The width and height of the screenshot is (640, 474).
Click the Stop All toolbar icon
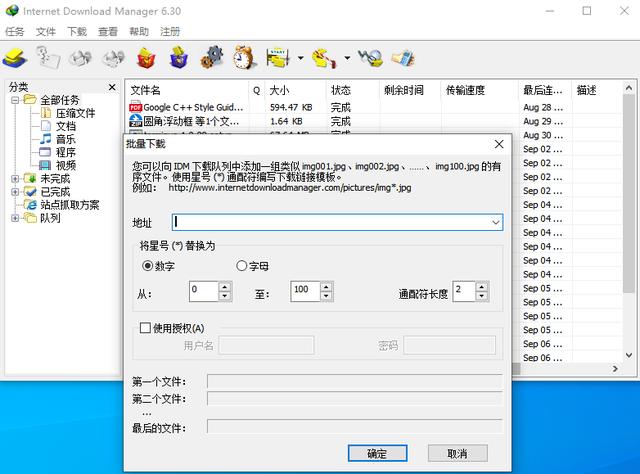[x=113, y=58]
